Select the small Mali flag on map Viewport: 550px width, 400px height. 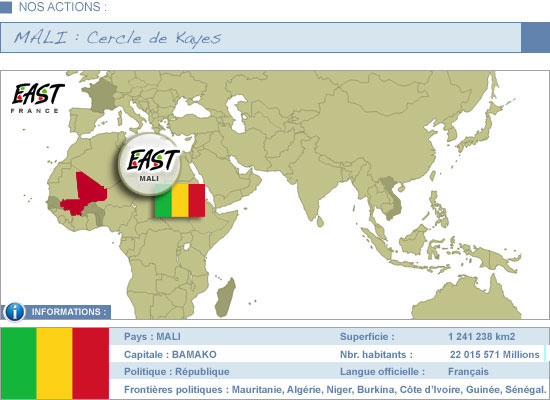tap(180, 201)
